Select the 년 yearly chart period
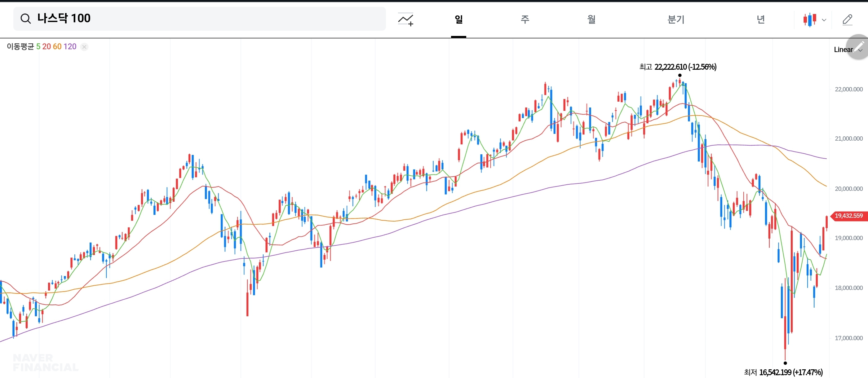 (x=760, y=19)
